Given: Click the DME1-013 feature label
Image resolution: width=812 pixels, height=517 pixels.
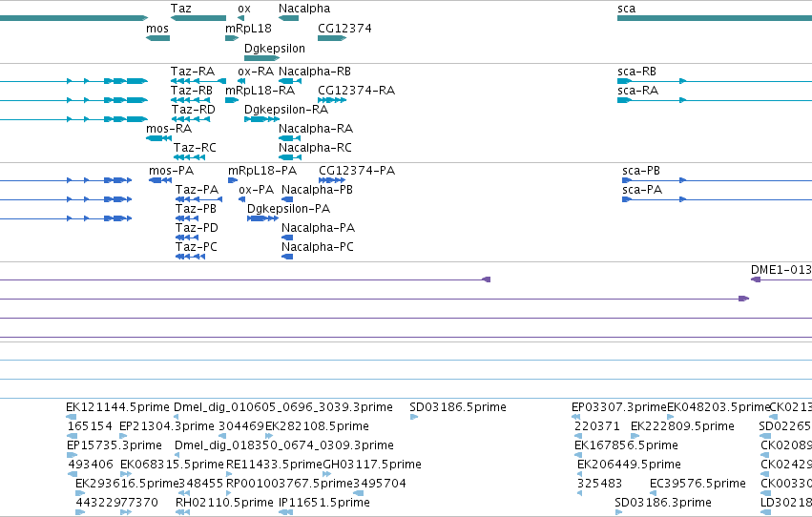Looking at the screenshot, I should tap(781, 270).
